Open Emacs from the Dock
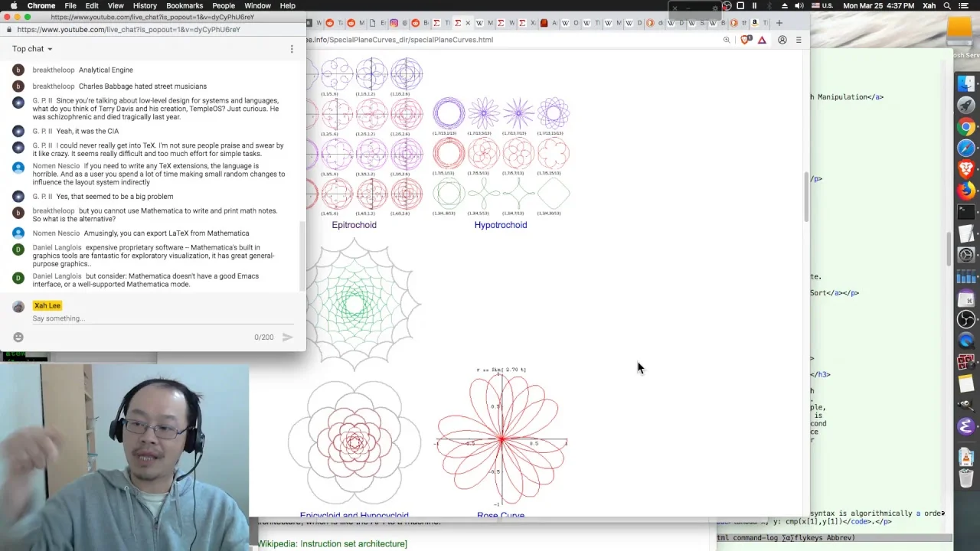Viewport: 980px width, 551px height. point(966,426)
